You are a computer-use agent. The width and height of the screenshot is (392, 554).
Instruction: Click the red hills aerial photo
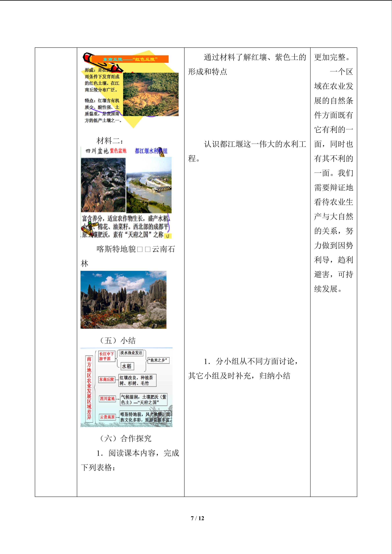[x=151, y=94]
